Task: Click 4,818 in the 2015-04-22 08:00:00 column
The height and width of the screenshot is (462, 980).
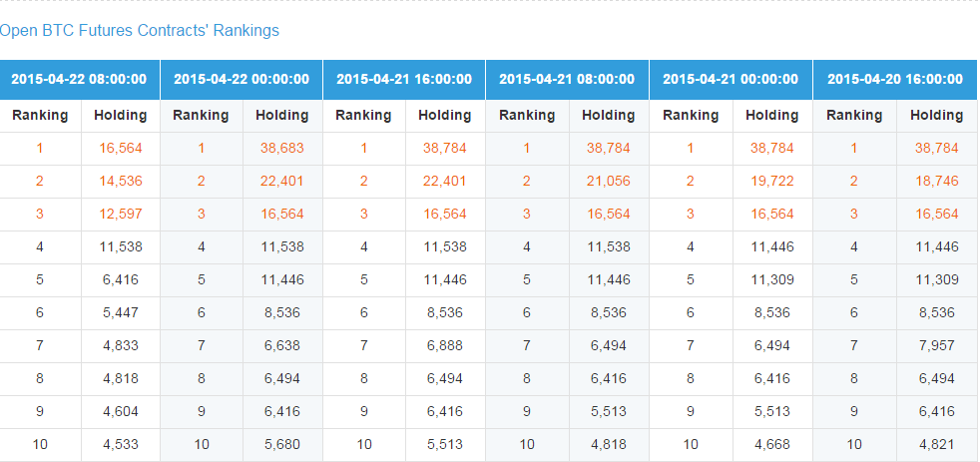Action: (x=121, y=379)
